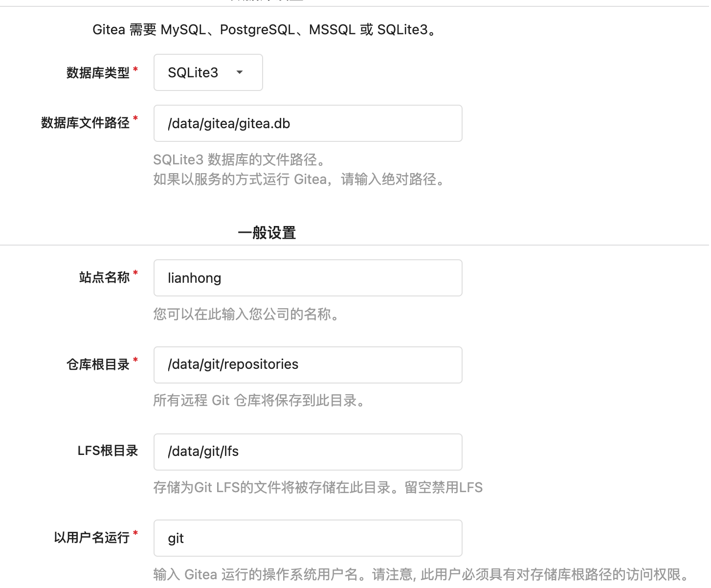The image size is (711, 588).
Task: Click the LFS根目录 label
Action: click(x=108, y=451)
